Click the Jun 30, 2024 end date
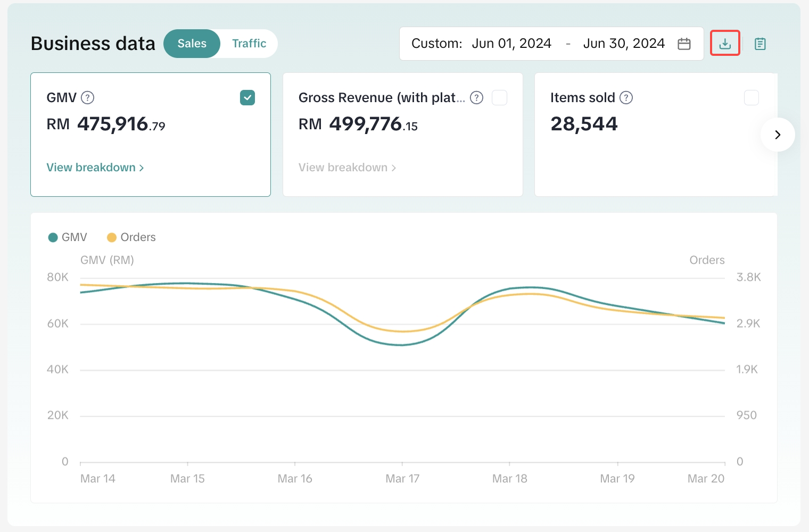The width and height of the screenshot is (809, 532). point(624,44)
